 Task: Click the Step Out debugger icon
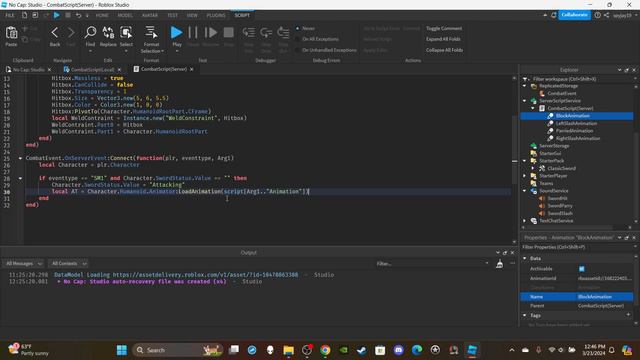[283, 33]
